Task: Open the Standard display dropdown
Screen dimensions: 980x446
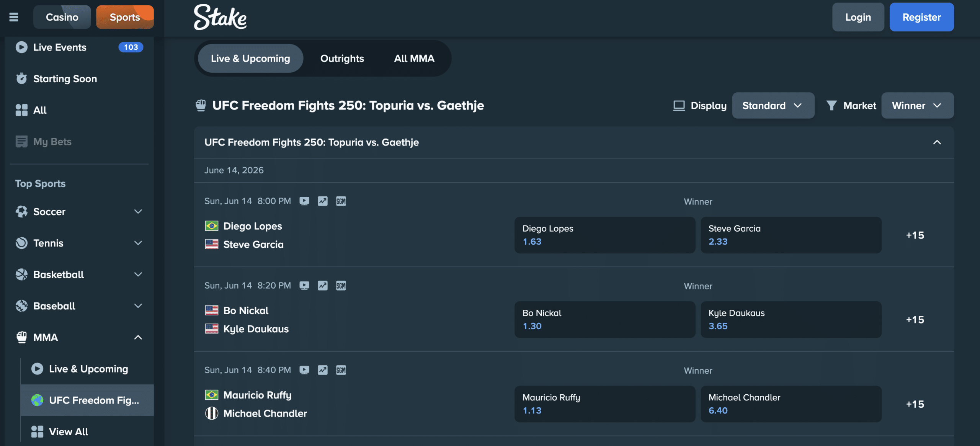Action: tap(773, 105)
